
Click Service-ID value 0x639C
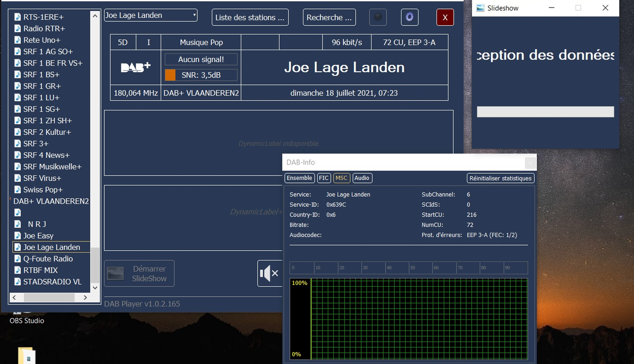336,205
